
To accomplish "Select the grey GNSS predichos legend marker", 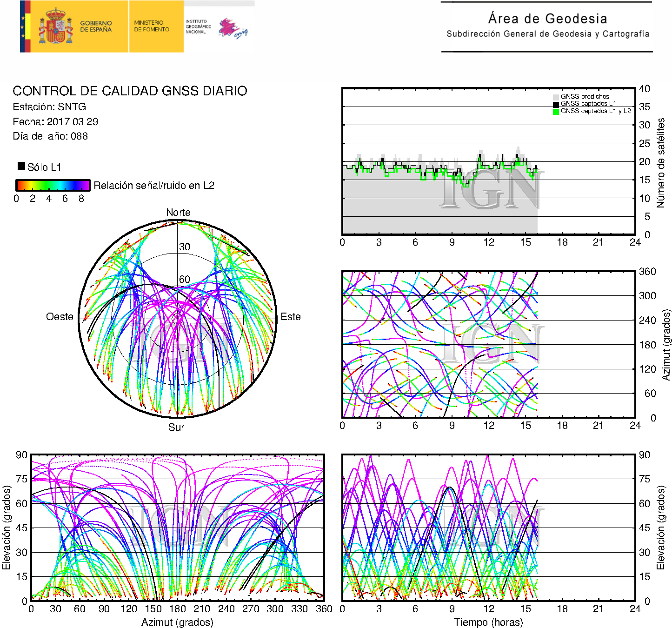I will point(556,97).
